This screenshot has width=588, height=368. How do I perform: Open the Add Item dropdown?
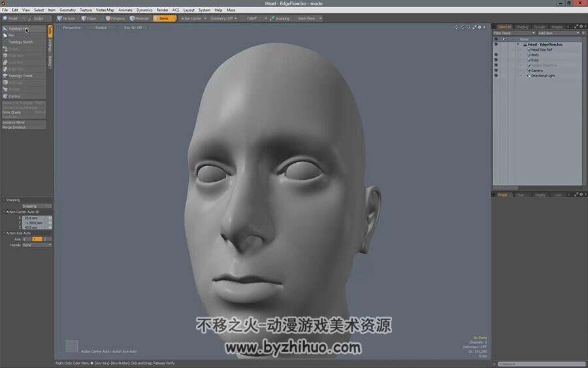pos(559,33)
